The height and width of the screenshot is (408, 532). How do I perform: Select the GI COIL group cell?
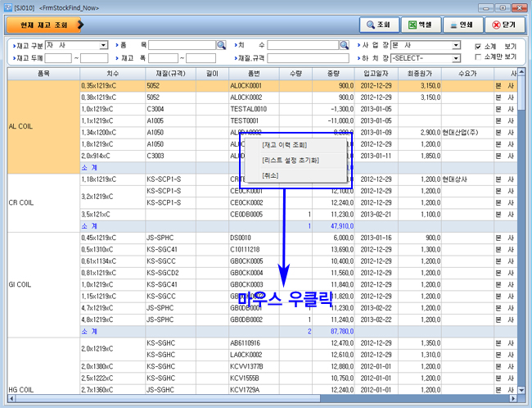43,284
